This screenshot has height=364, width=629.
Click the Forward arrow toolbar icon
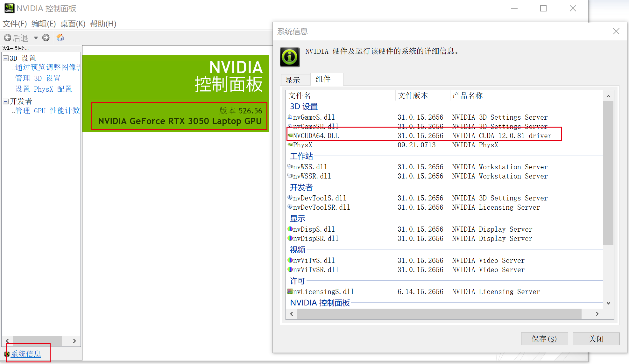pyautogui.click(x=46, y=38)
